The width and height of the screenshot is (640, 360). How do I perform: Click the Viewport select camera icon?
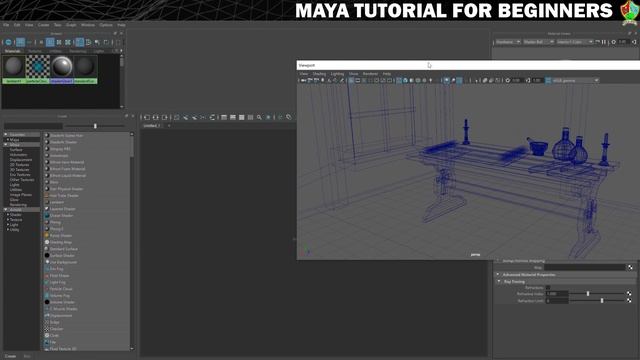[303, 81]
